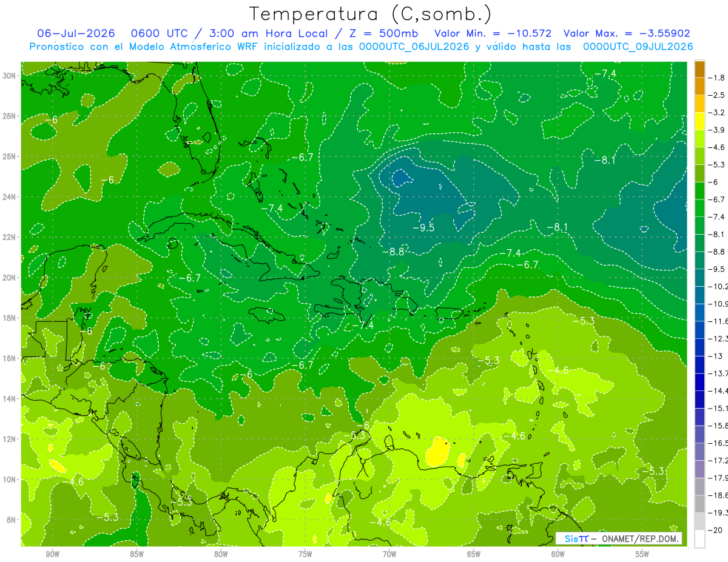Click the '-18.6' colorbar value
The width and height of the screenshot is (728, 562).
point(719,495)
